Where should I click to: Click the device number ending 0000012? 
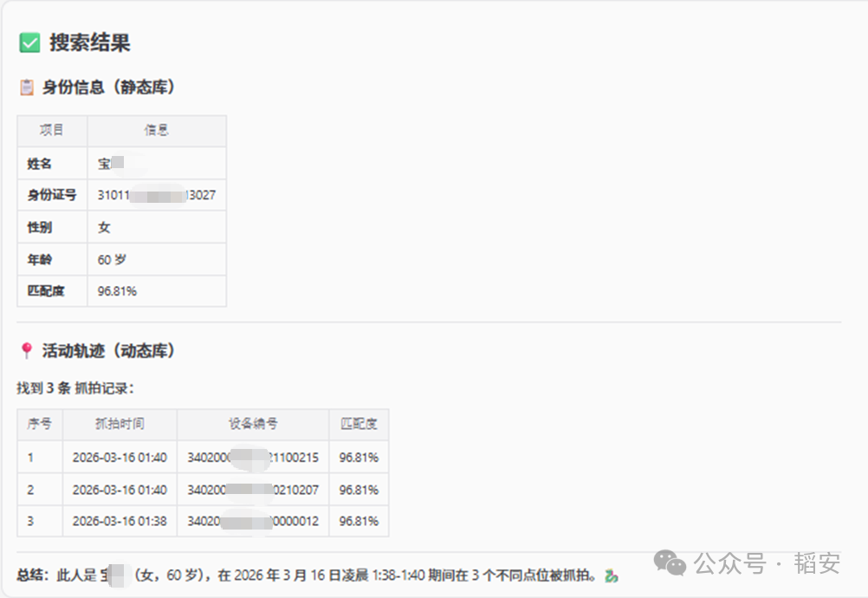[x=253, y=521]
